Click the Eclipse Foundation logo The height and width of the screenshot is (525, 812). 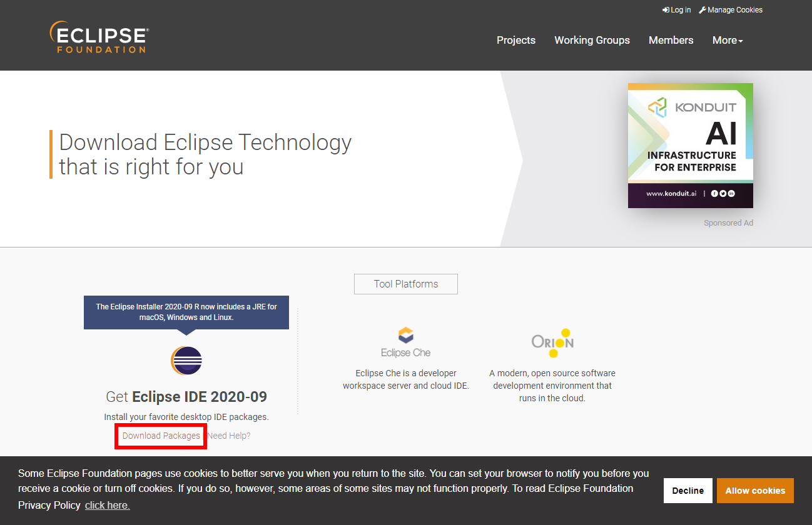click(x=99, y=37)
